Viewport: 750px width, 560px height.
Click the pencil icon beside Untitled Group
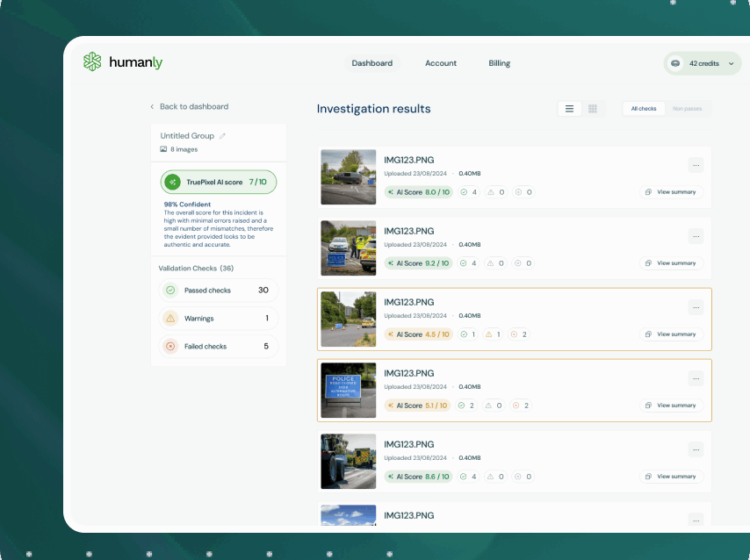223,136
